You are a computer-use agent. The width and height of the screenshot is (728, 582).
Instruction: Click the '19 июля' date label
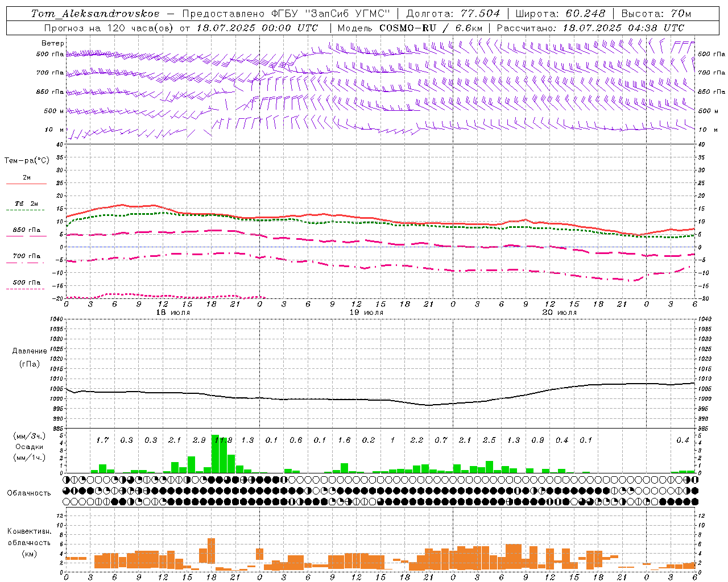[x=366, y=313]
